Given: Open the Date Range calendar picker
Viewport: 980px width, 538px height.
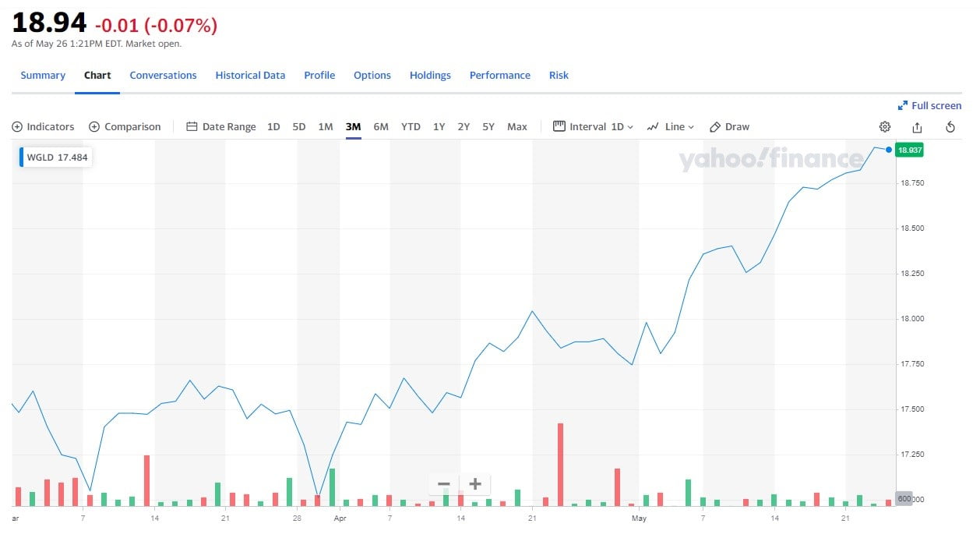Looking at the screenshot, I should 221,127.
